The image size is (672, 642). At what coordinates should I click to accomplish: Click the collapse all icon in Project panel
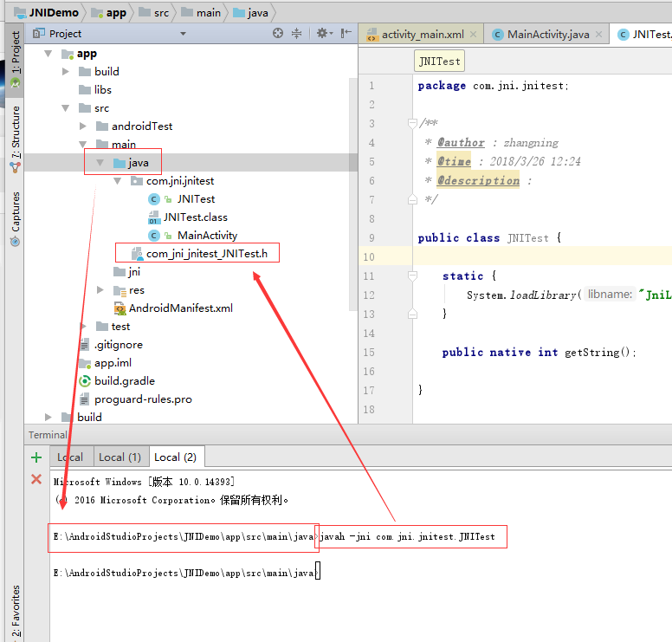coord(296,34)
